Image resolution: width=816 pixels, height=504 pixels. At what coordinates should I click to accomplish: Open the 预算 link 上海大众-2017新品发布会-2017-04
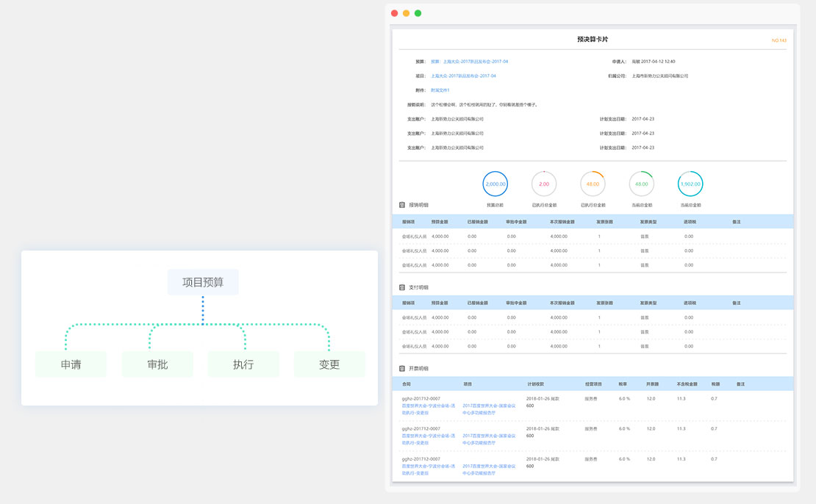(475, 62)
